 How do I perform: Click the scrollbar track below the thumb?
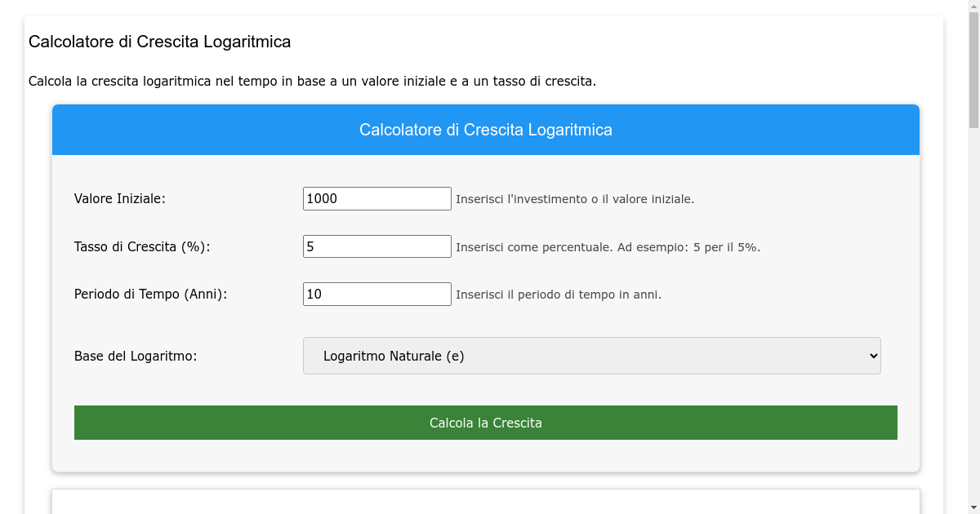coord(973,326)
